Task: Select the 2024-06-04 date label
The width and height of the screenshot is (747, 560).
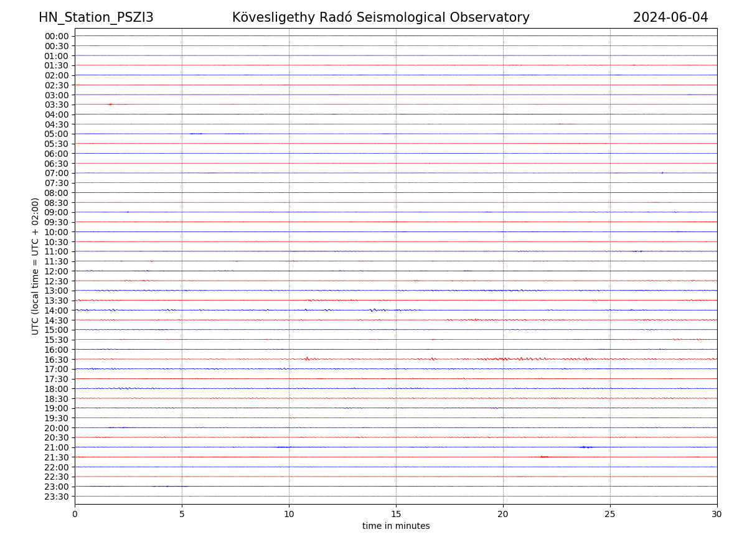Action: coord(670,17)
